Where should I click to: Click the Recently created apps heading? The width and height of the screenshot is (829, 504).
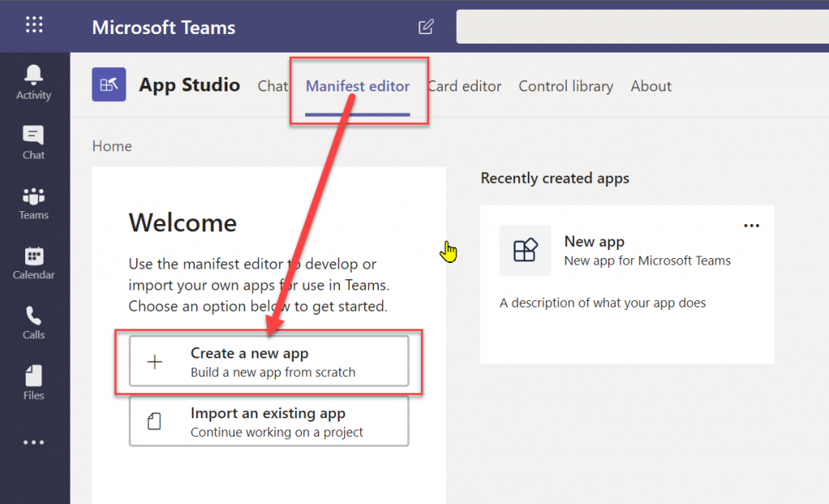(555, 179)
